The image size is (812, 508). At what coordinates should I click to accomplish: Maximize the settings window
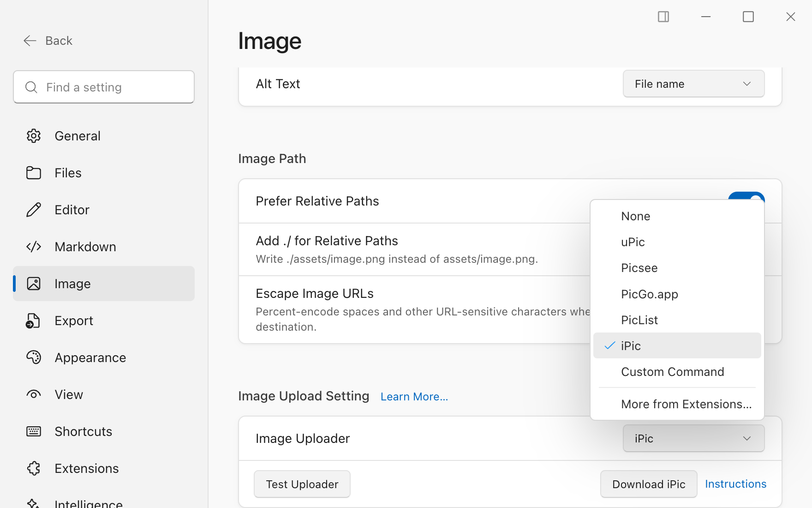tap(748, 17)
